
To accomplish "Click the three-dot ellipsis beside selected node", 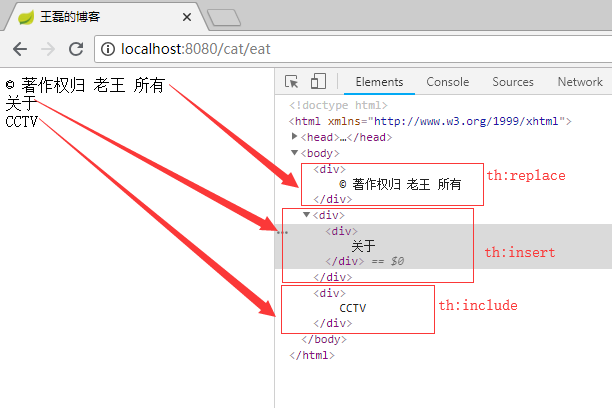I will [282, 232].
